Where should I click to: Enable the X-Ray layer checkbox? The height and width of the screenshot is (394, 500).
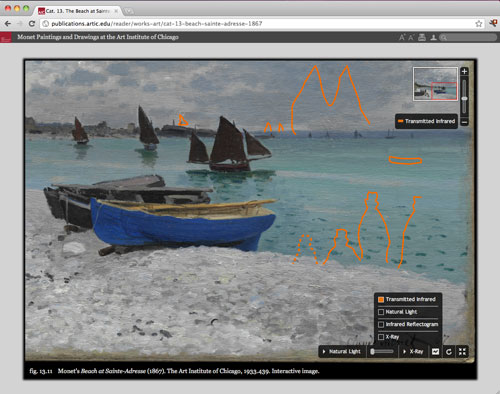[x=381, y=337]
